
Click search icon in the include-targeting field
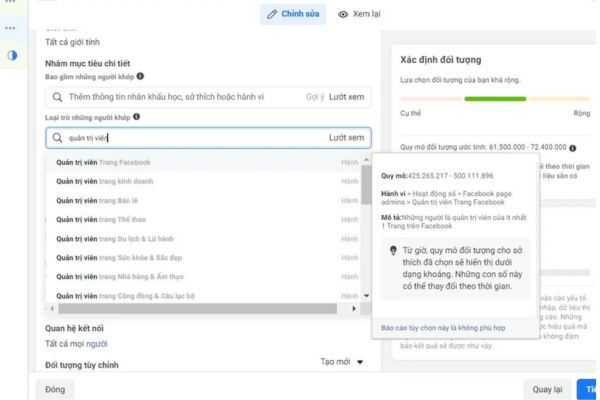[x=57, y=97]
